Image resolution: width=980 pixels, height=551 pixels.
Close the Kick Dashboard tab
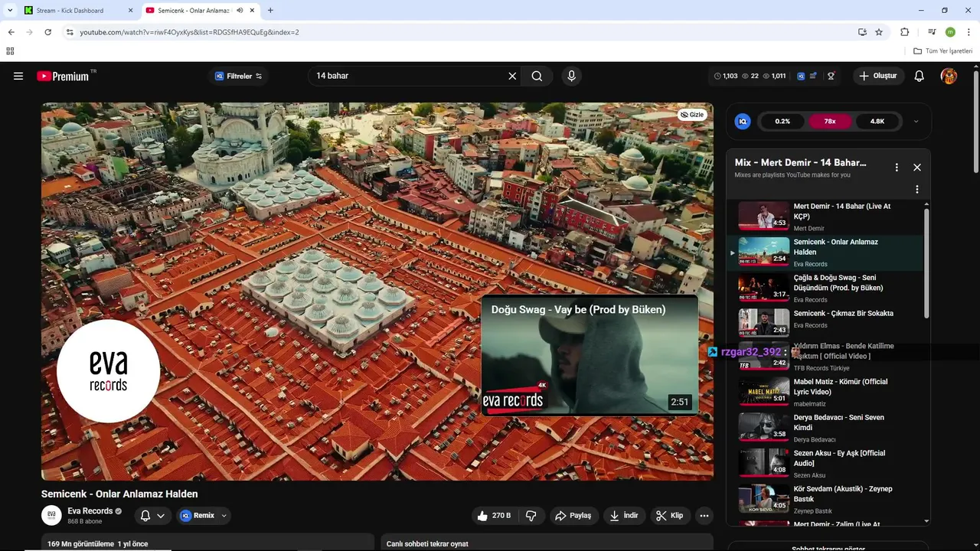coord(130,11)
